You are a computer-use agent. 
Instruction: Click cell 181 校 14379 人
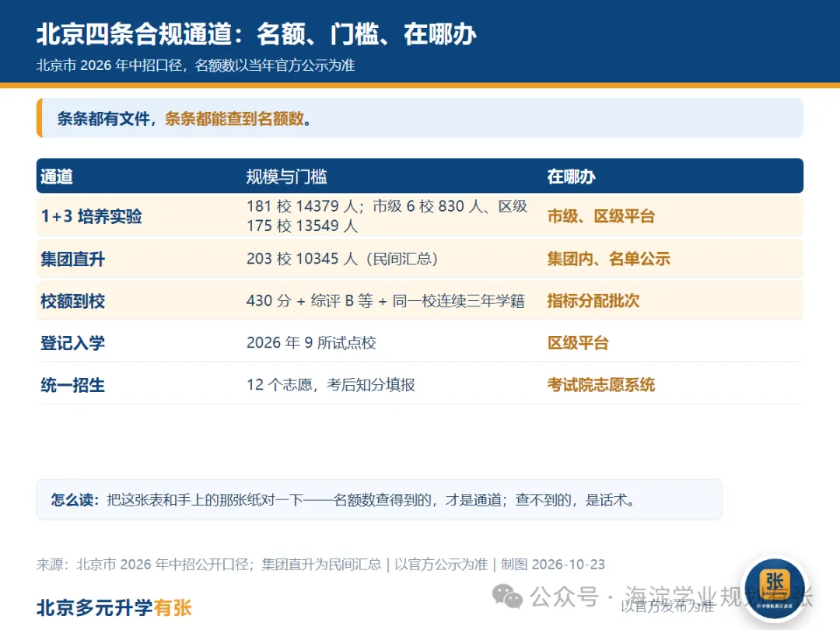click(387, 216)
